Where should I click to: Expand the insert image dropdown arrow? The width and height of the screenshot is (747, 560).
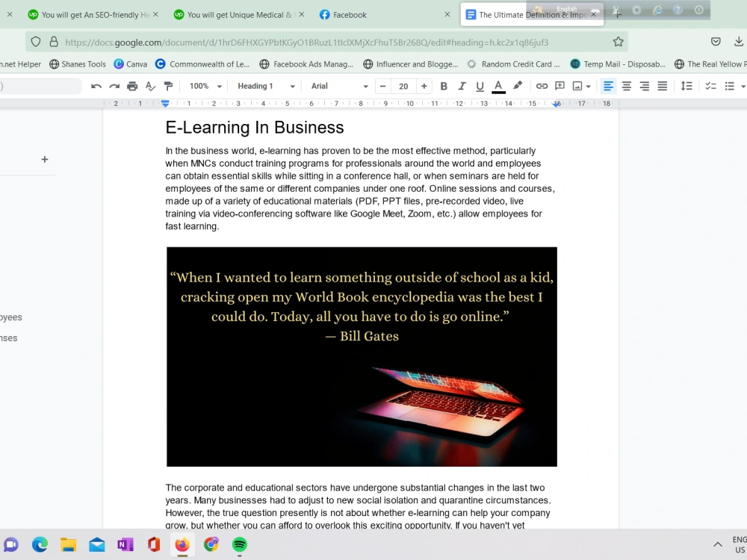coord(589,87)
